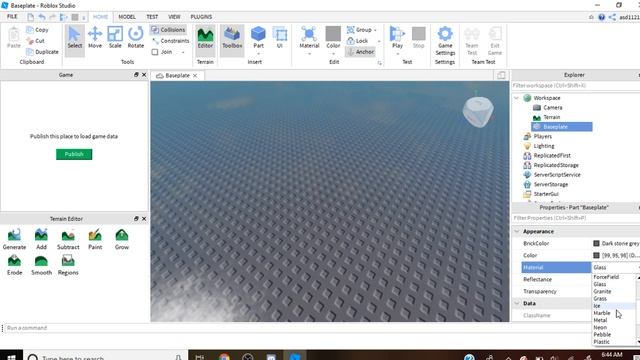This screenshot has width=640, height=360.
Task: Toggle Collisions option
Action: pyautogui.click(x=168, y=30)
